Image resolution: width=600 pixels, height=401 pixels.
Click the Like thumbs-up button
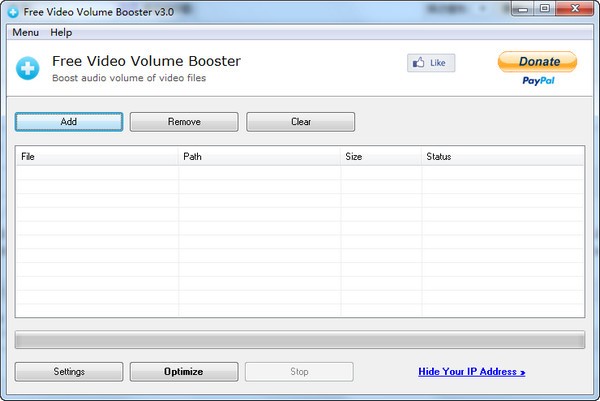(x=431, y=63)
